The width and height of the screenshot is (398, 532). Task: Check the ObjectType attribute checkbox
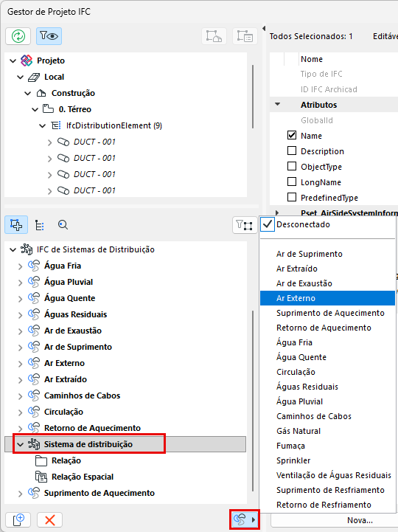[x=292, y=166]
